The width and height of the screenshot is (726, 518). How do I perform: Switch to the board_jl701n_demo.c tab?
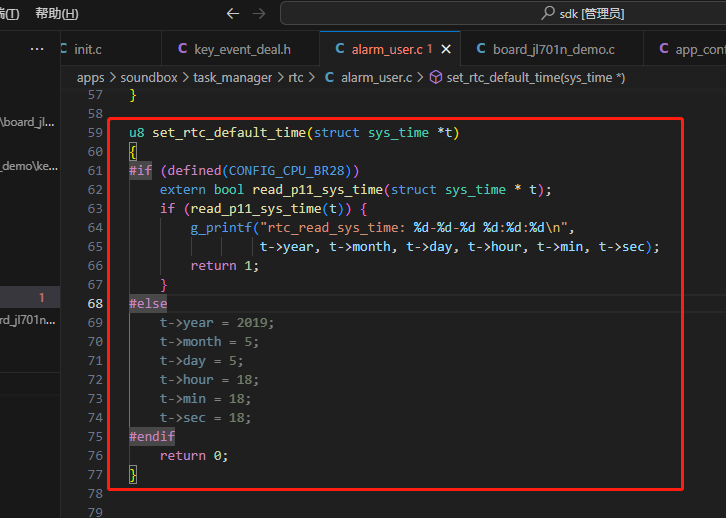click(x=552, y=49)
